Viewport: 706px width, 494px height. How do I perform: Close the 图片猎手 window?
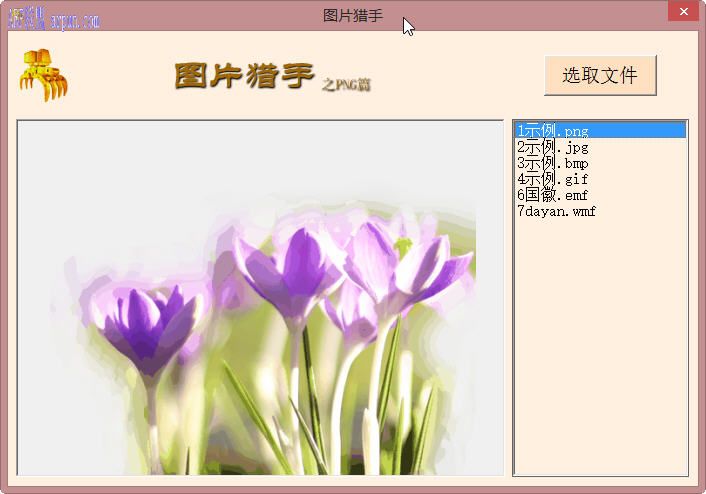[x=683, y=11]
